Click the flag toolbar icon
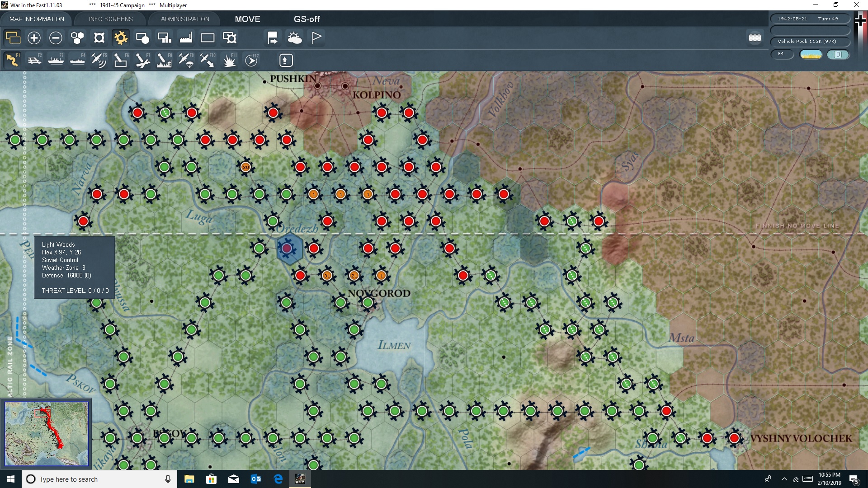The image size is (868, 488). (x=316, y=38)
